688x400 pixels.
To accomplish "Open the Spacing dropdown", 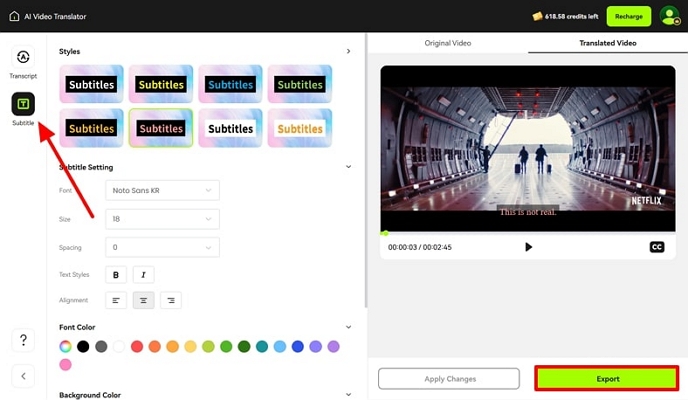I will 162,247.
